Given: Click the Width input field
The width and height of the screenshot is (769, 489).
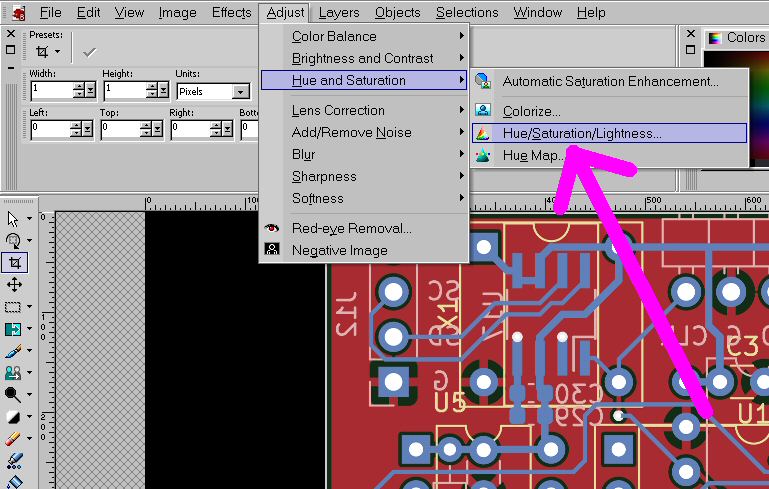Looking at the screenshot, I should [50, 90].
